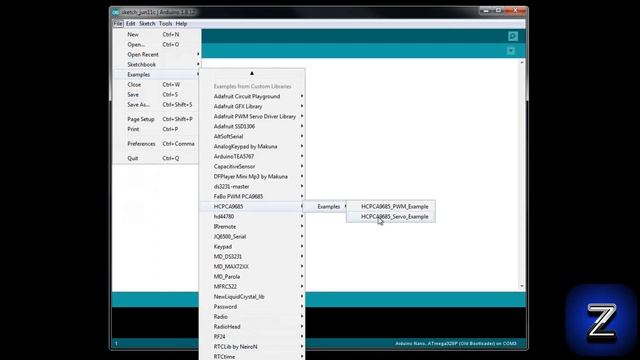Choose Quit in File menu

[157, 158]
